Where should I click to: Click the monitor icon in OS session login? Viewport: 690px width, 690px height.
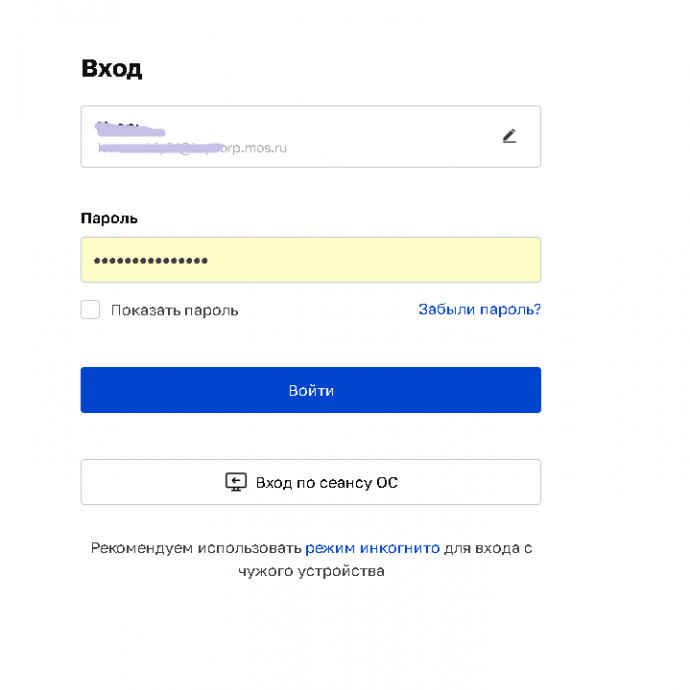236,482
